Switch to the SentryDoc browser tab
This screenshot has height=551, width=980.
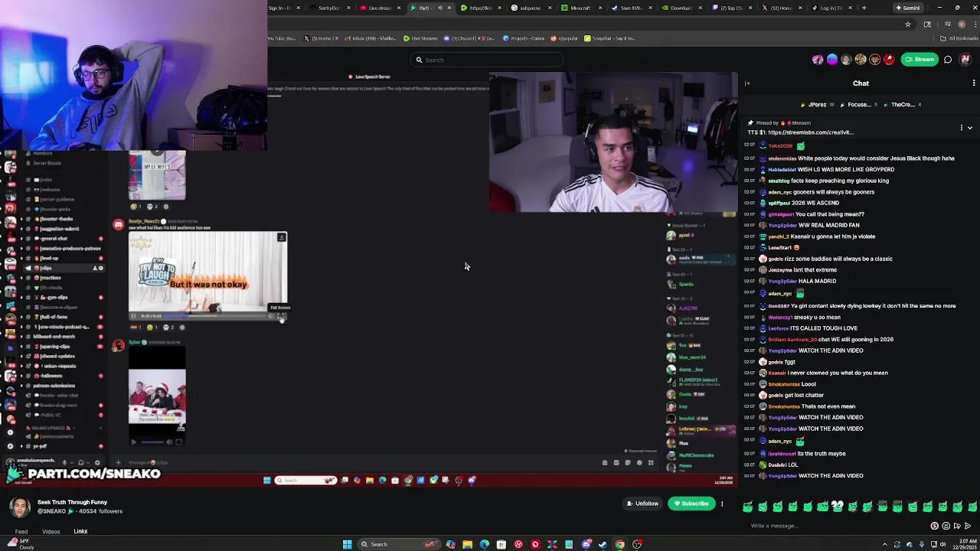coord(329,8)
